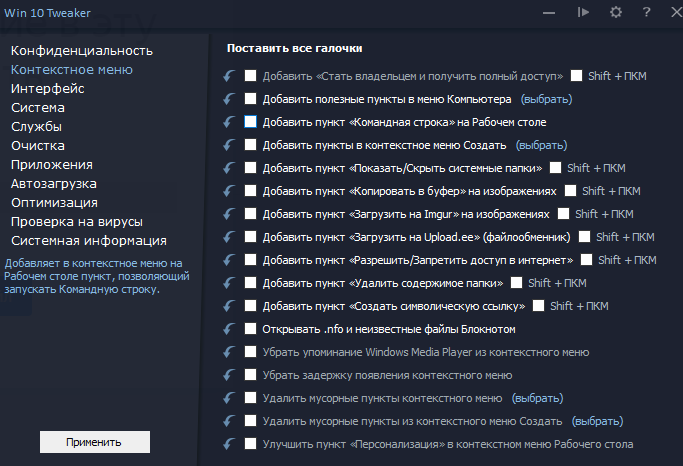Check the .nfo files open with Блокнот option
Viewport: 683px width, 466px height.
pos(251,329)
